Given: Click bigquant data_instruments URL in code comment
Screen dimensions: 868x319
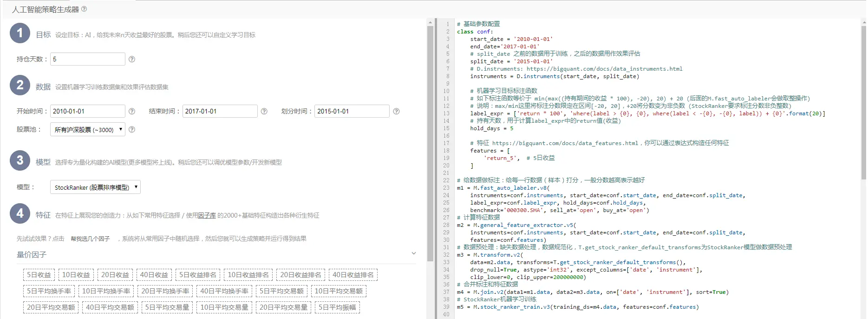Looking at the screenshot, I should [x=604, y=69].
